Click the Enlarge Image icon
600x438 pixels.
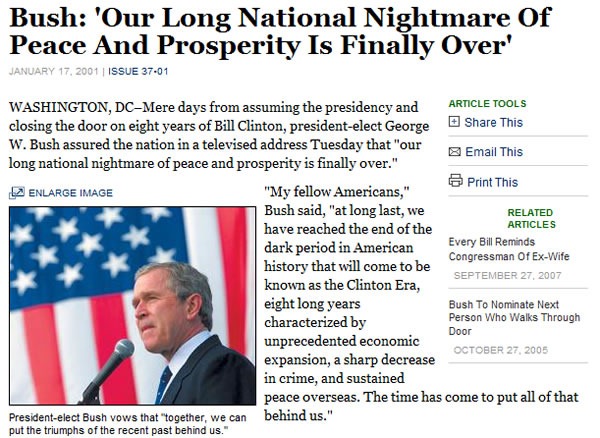(x=15, y=192)
